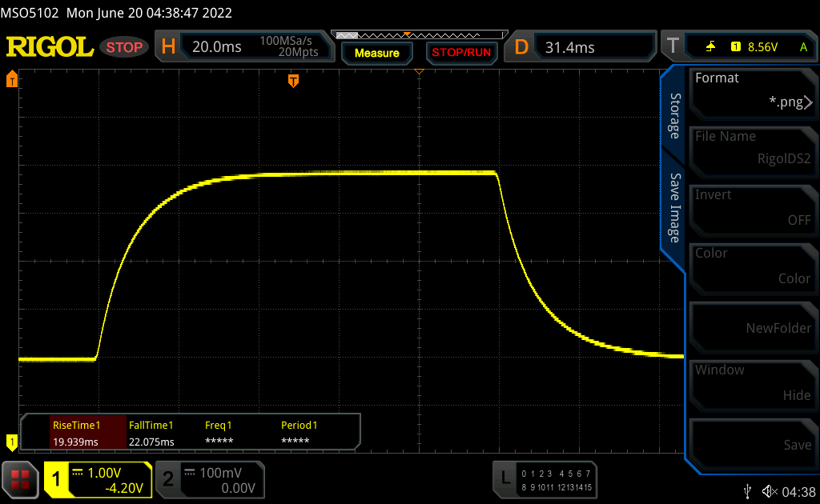Image resolution: width=820 pixels, height=504 pixels.
Task: Open the function navigation grid icon
Action: point(20,478)
